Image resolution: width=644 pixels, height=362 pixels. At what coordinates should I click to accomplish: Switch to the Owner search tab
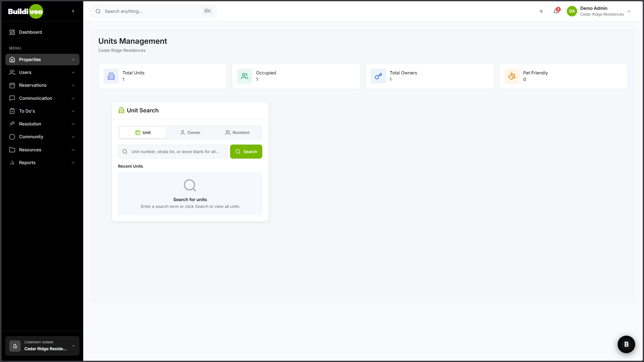190,132
